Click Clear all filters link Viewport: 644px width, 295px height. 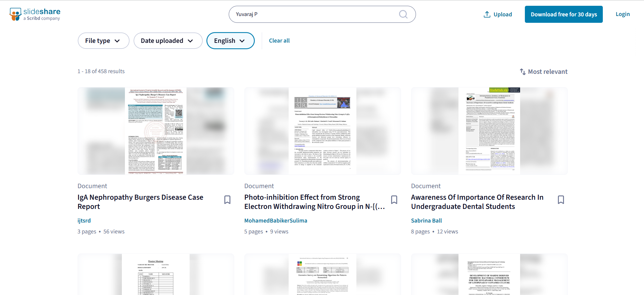click(x=279, y=41)
